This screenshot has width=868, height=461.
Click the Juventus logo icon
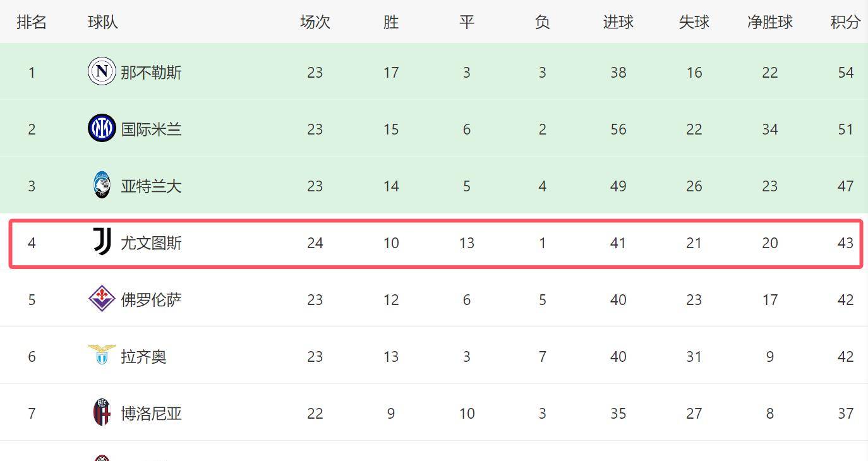coord(102,242)
